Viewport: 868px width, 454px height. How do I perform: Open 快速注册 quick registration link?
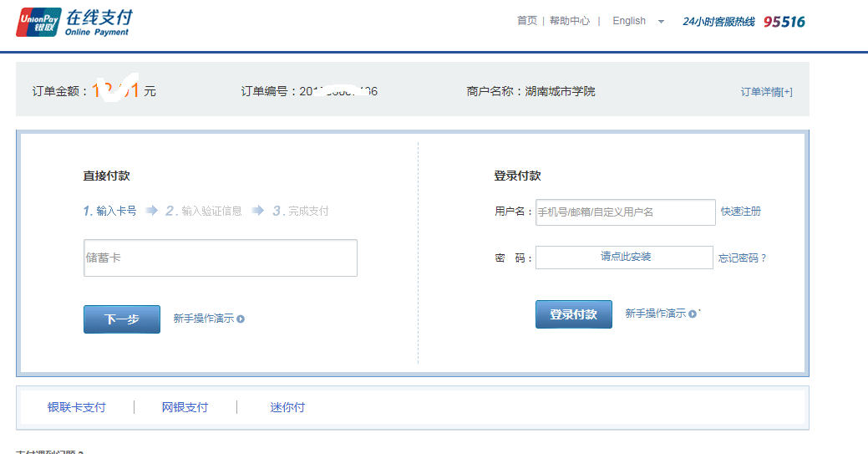click(741, 212)
